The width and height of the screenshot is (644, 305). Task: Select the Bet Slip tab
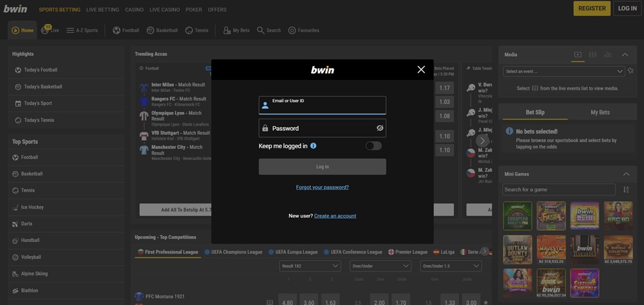tap(535, 112)
